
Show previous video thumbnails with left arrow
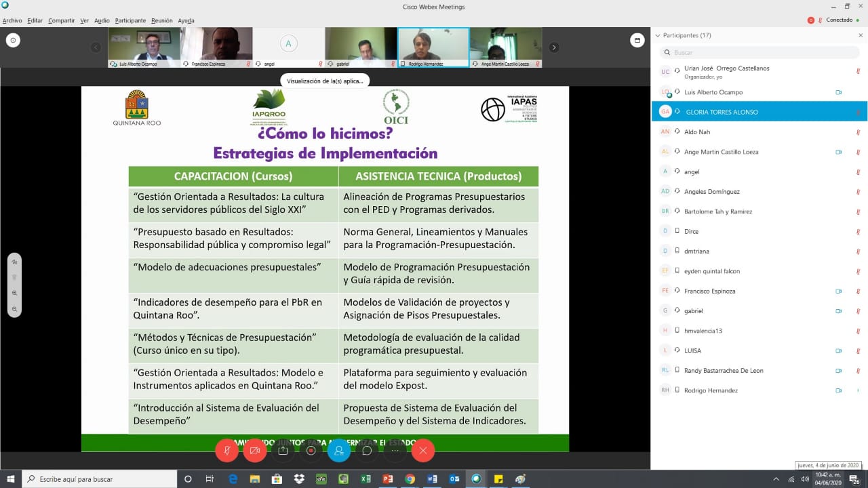click(x=96, y=47)
